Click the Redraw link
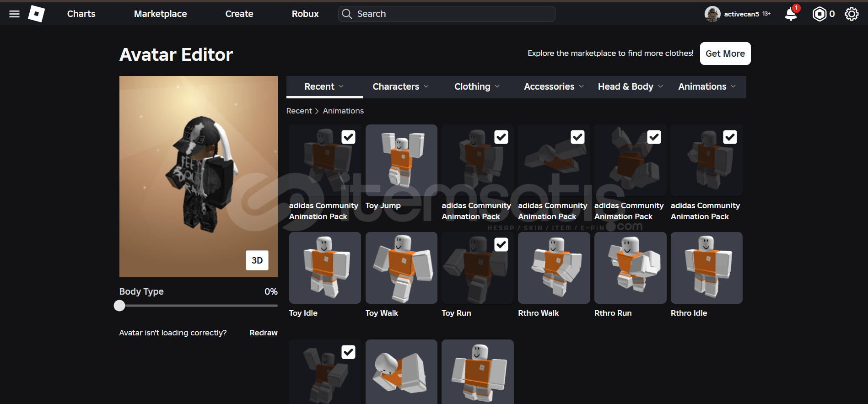The width and height of the screenshot is (868, 404). (x=264, y=333)
